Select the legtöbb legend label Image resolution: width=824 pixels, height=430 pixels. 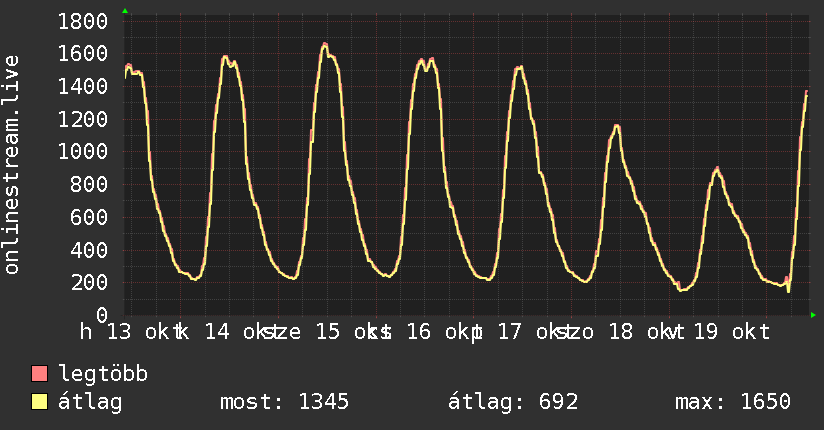tap(103, 374)
